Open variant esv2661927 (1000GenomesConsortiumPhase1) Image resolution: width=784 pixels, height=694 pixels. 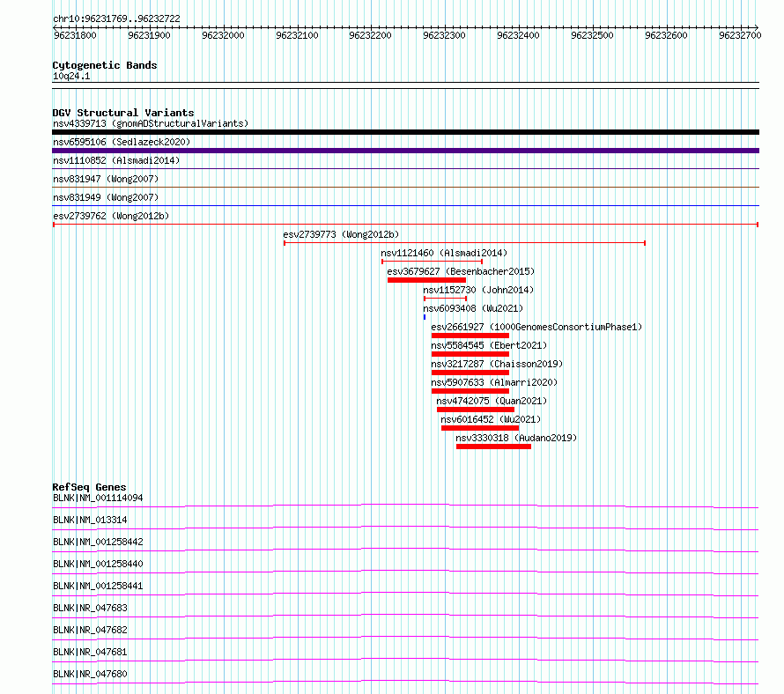pos(536,327)
